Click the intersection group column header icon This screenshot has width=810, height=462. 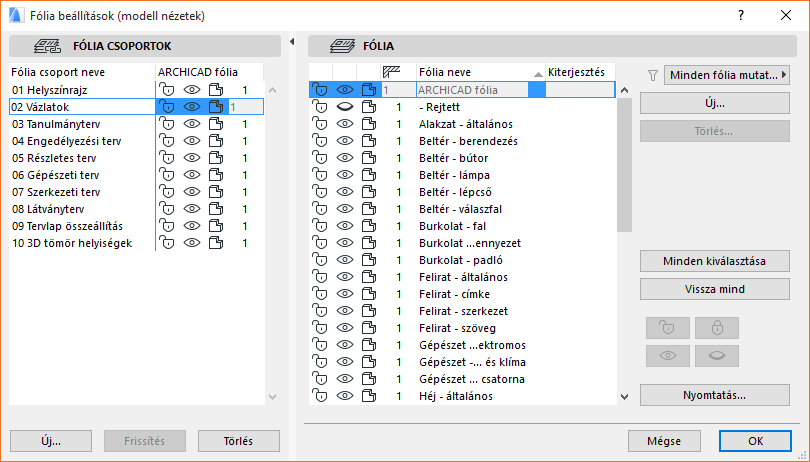392,72
